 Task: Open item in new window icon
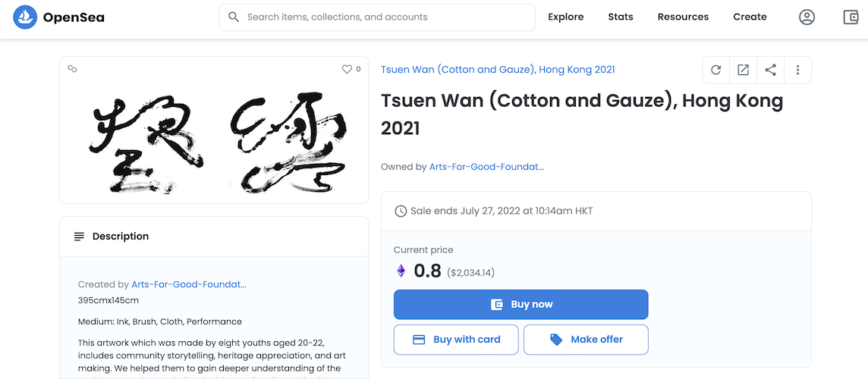[x=743, y=70]
